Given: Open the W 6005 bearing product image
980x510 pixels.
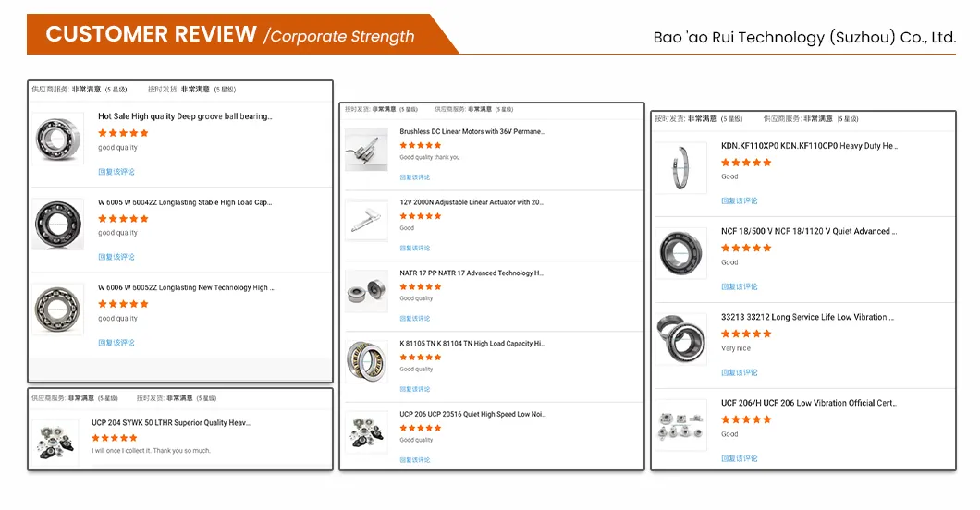Looking at the screenshot, I should (59, 224).
